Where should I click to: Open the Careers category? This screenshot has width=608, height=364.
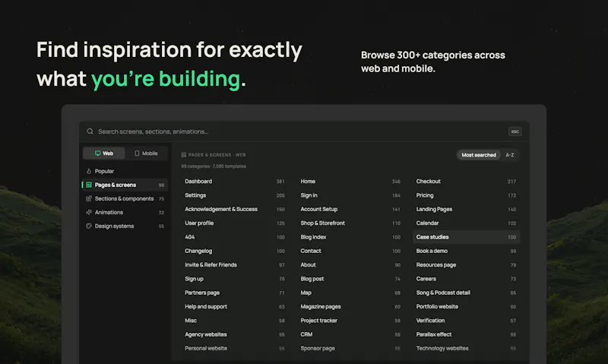click(466, 279)
